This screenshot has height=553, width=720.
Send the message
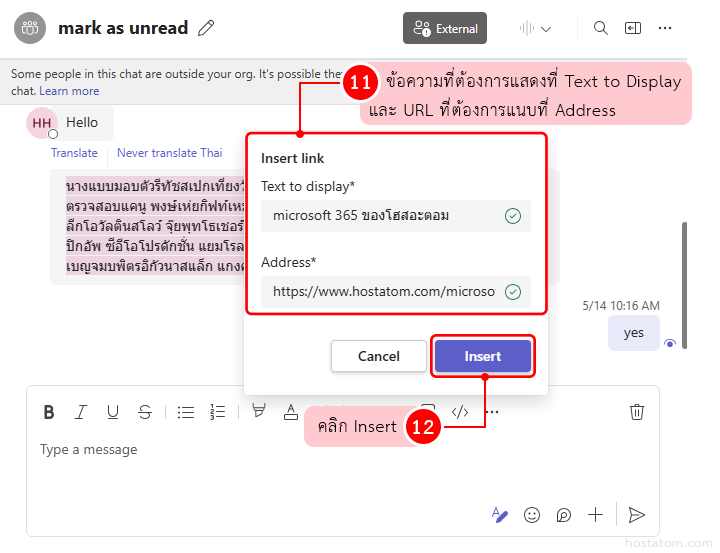[x=636, y=515]
